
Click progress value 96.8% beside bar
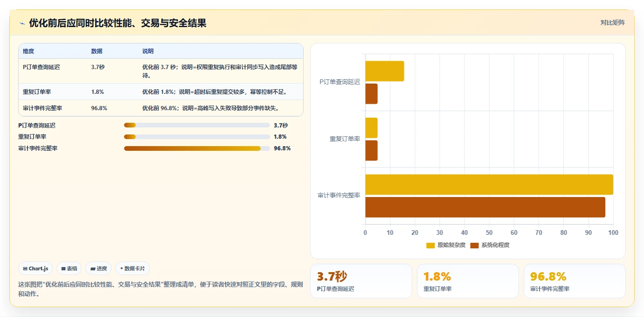282,148
